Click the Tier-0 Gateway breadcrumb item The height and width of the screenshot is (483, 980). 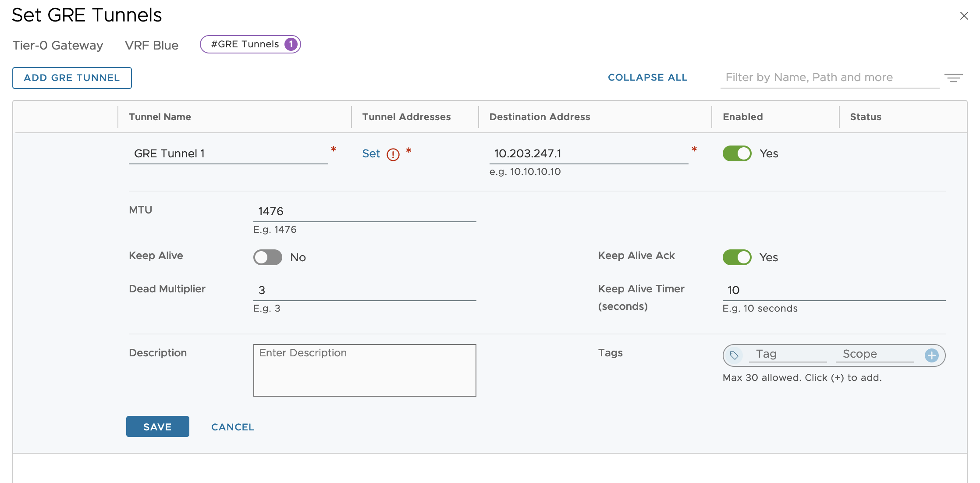tap(57, 45)
